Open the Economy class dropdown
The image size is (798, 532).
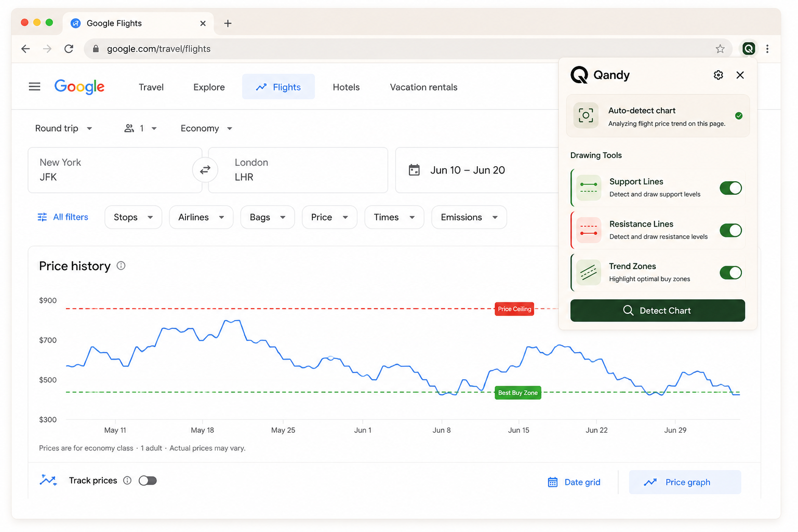206,128
